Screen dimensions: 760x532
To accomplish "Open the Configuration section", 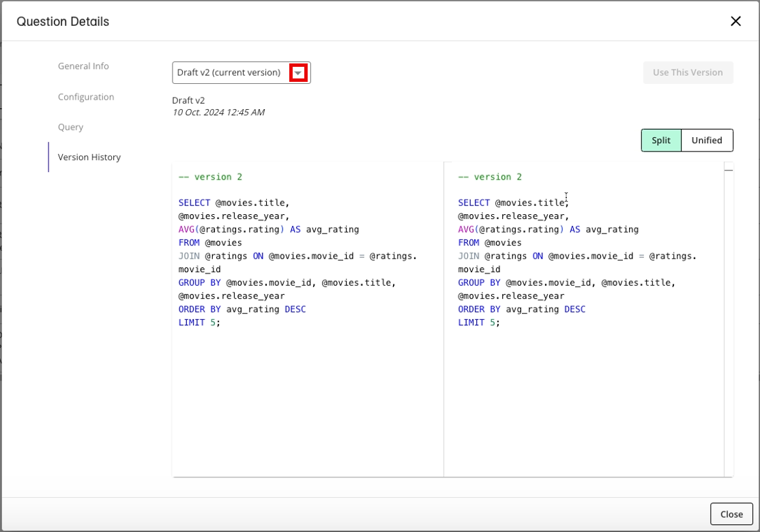I will coord(86,97).
